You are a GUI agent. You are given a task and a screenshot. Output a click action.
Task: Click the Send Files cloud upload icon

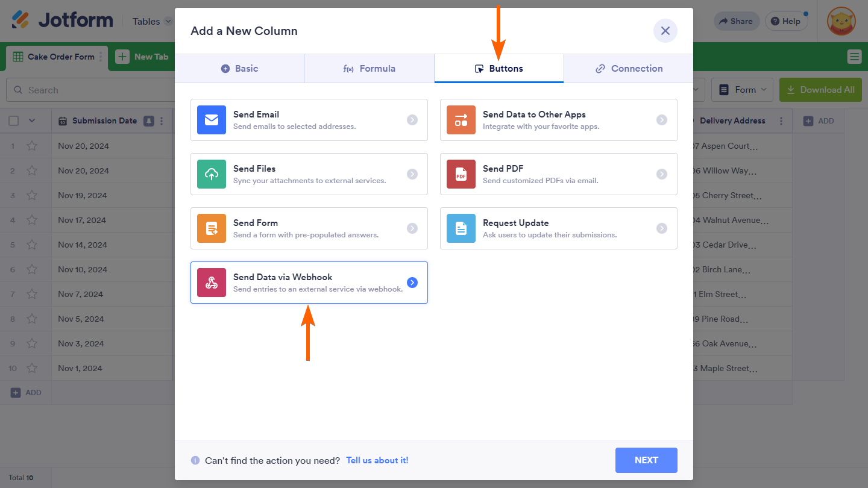[212, 174]
